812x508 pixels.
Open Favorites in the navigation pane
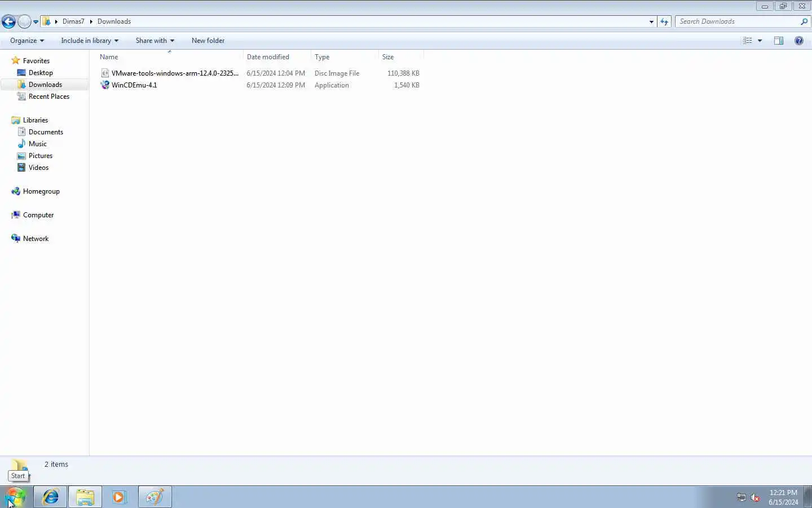coord(36,61)
